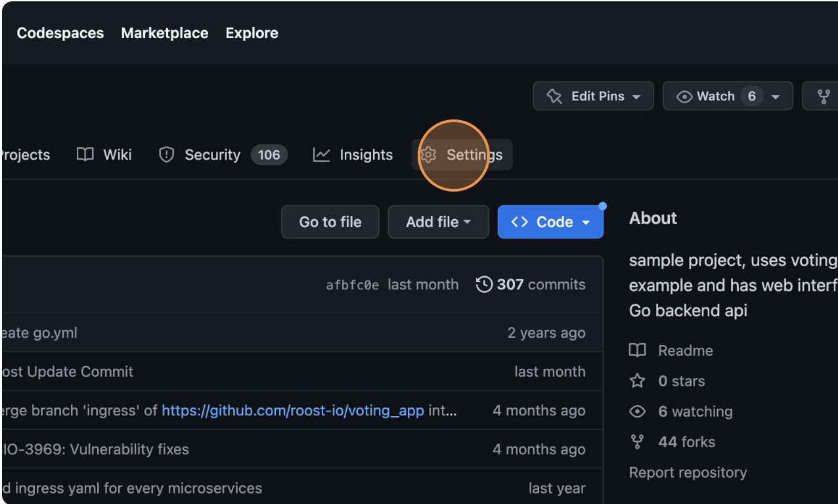Open the Settings gear icon
This screenshot has width=838, height=504.
(x=428, y=155)
